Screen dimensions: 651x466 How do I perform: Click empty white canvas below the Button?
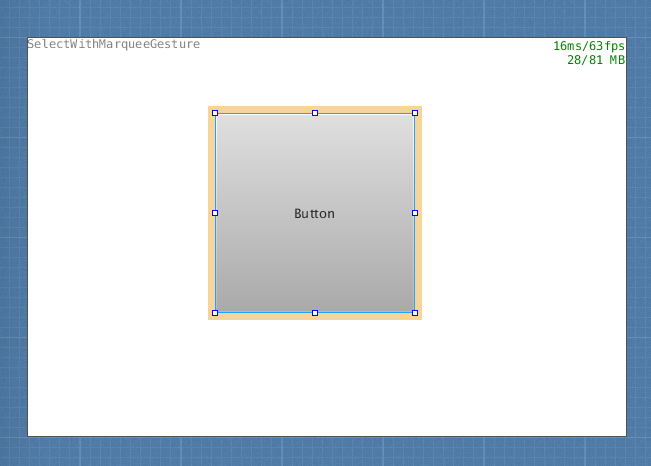pyautogui.click(x=315, y=380)
